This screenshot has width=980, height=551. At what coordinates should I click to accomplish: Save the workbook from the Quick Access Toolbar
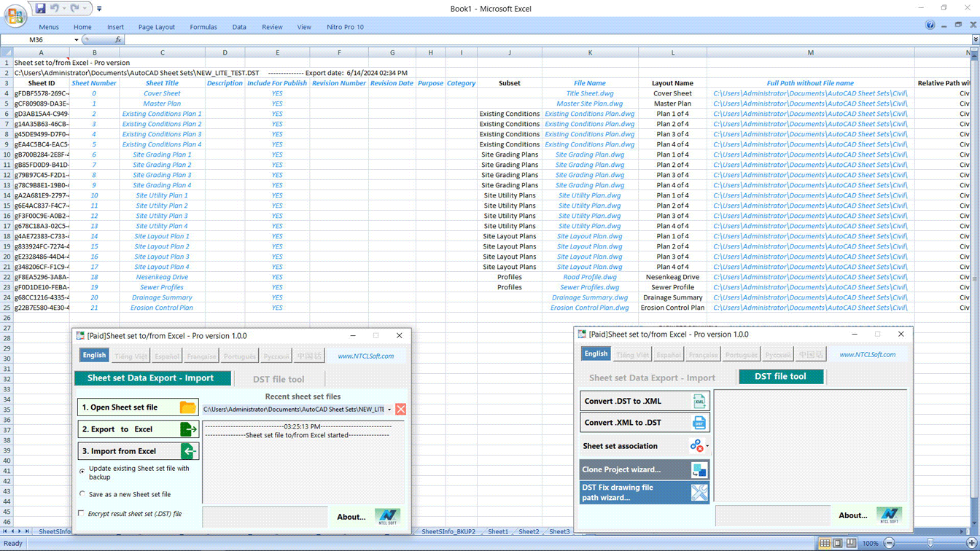40,9
